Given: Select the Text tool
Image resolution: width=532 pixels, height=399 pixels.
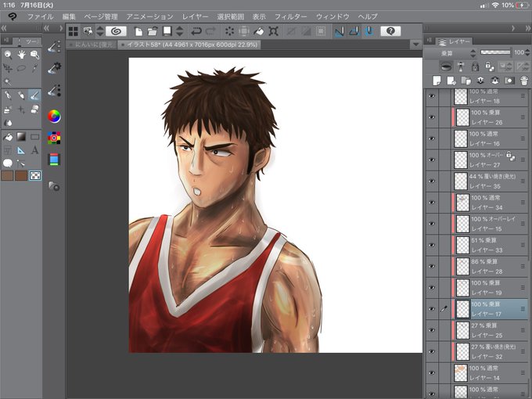Looking at the screenshot, I should [x=34, y=150].
